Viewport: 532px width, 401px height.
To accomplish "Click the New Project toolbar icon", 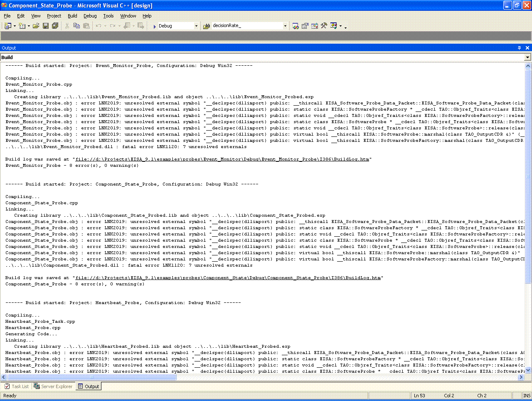I will pyautogui.click(x=7, y=26).
